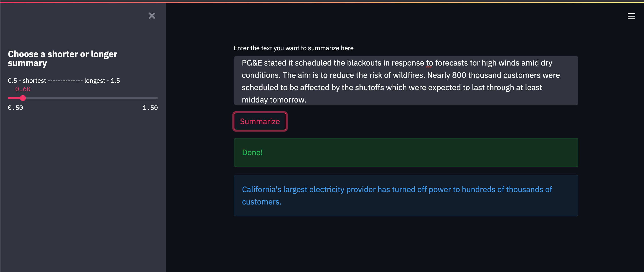
Task: Click the 'Choose a shorter or longer summary' heading
Action: (x=62, y=58)
